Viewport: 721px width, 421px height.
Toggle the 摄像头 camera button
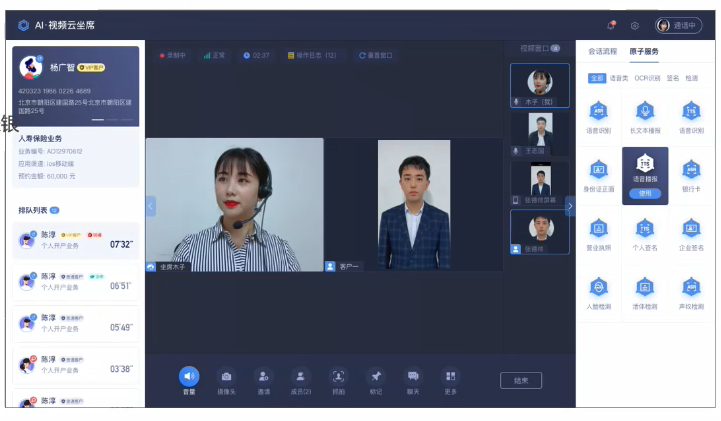coord(226,376)
